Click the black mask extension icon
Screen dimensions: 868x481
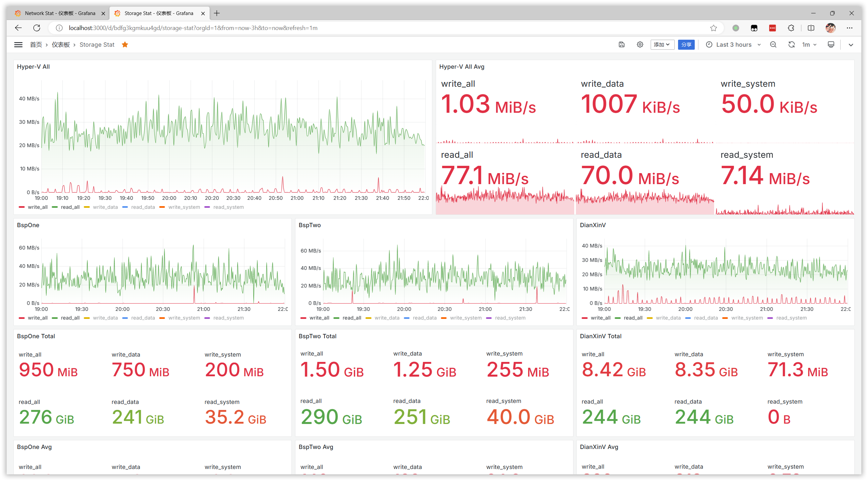click(x=754, y=28)
